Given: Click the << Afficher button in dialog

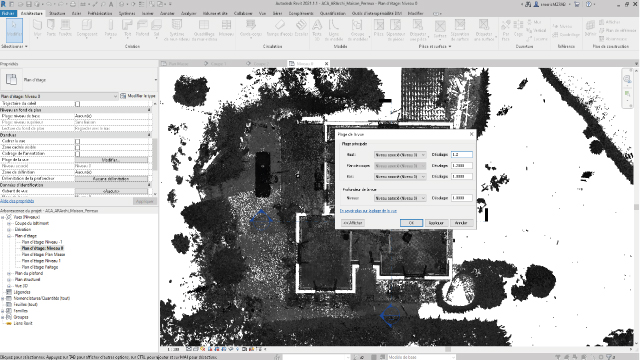Looking at the screenshot, I should (353, 223).
